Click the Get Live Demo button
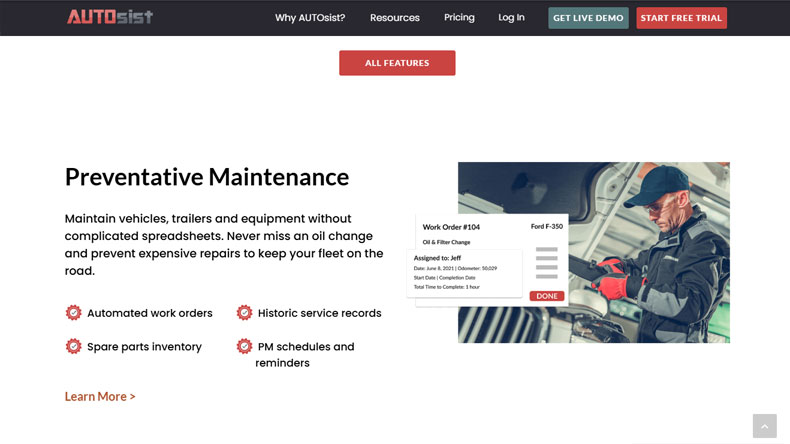The height and width of the screenshot is (444, 790). 588,18
